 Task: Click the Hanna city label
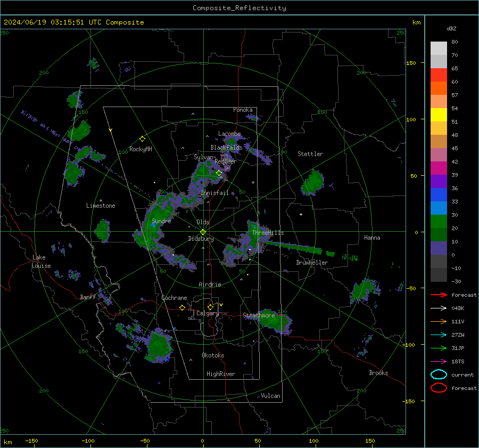[372, 238]
